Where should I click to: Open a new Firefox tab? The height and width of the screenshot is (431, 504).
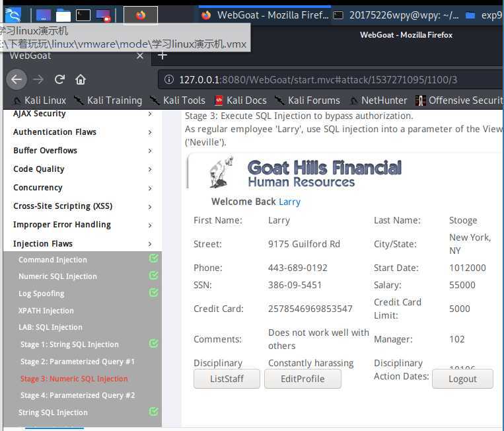pos(162,56)
